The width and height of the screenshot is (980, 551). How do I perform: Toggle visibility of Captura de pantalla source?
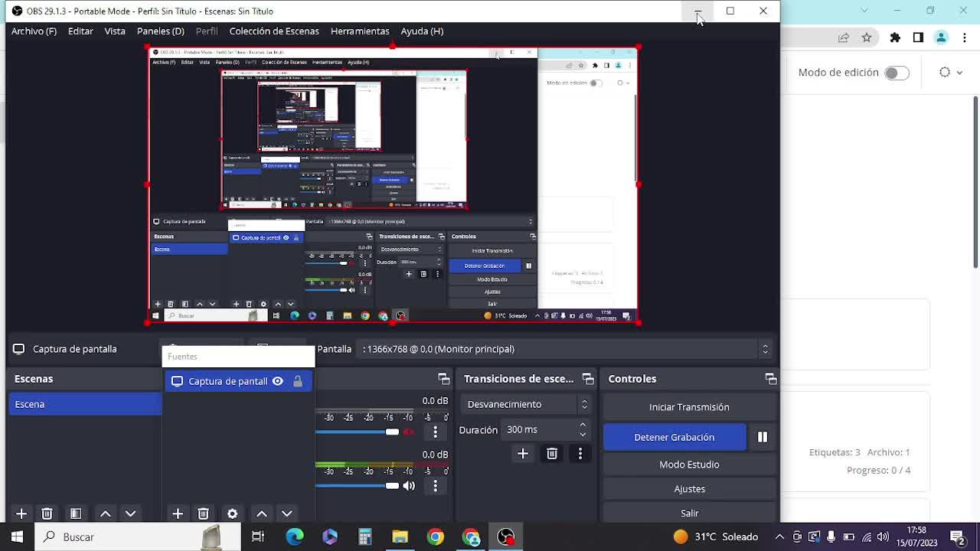point(278,381)
